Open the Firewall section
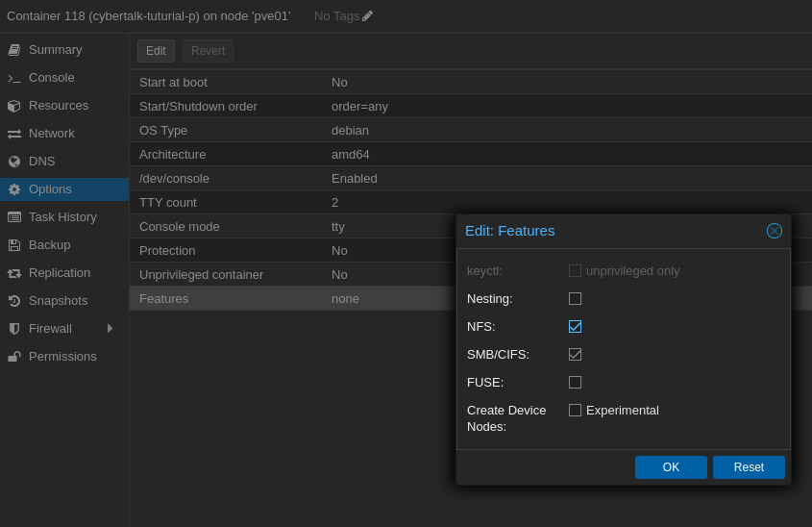812x527 pixels. [x=64, y=329]
